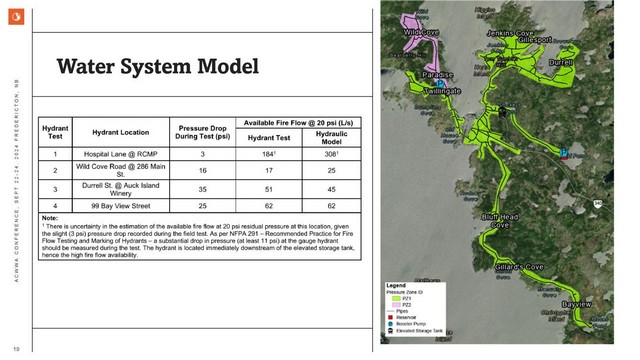This screenshot has width=640, height=360.
Task: Click the Hydraulic Model column header
Action: pos(331,138)
